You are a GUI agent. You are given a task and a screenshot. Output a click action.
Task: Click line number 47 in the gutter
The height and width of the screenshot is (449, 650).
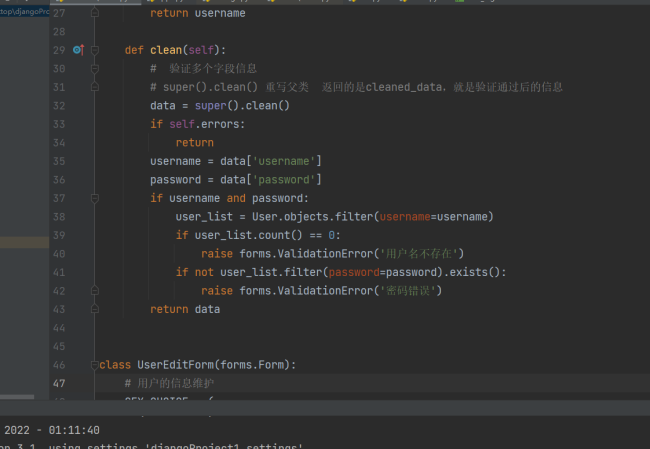(59, 383)
